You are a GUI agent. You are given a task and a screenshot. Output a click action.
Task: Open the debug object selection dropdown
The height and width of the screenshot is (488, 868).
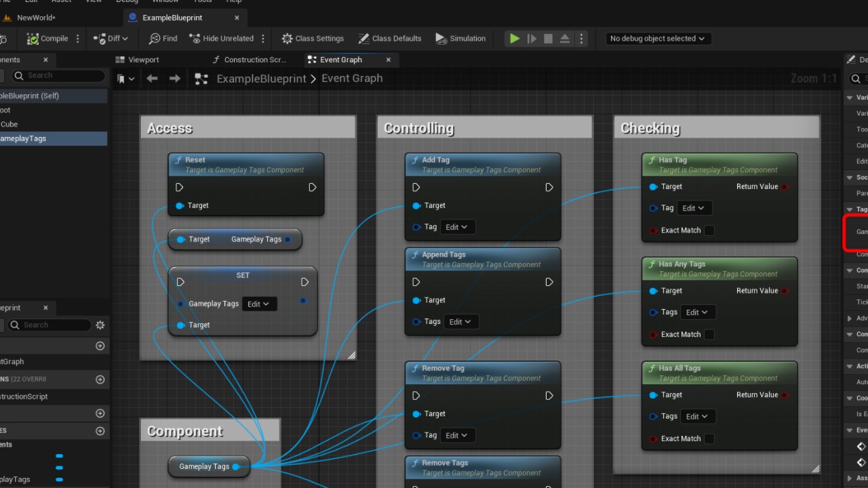(656, 39)
